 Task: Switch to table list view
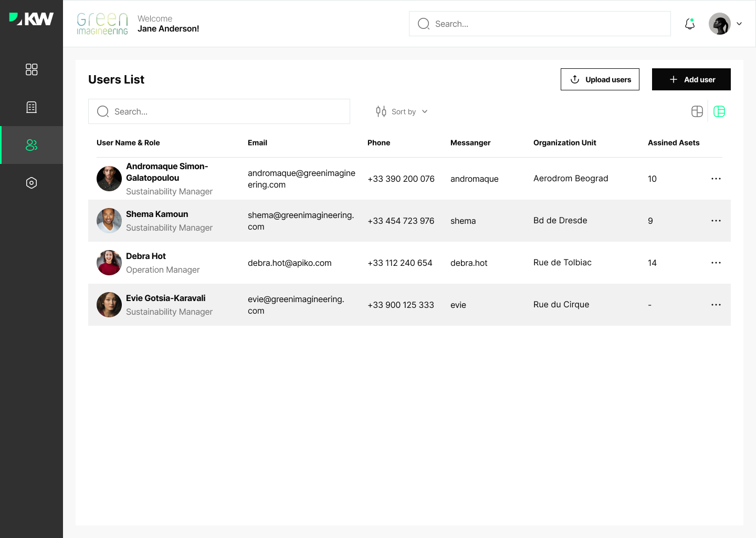pos(719,111)
